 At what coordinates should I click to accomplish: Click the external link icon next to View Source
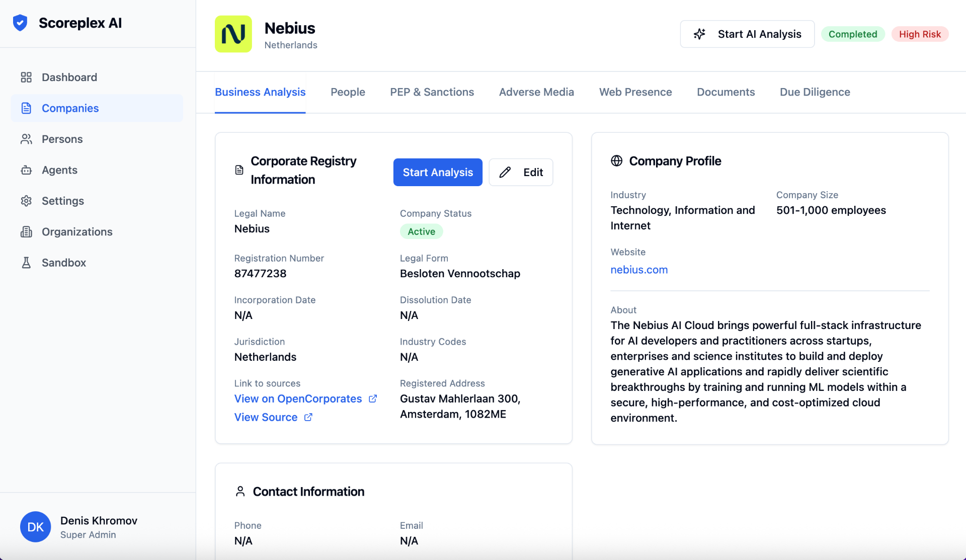pos(308,417)
